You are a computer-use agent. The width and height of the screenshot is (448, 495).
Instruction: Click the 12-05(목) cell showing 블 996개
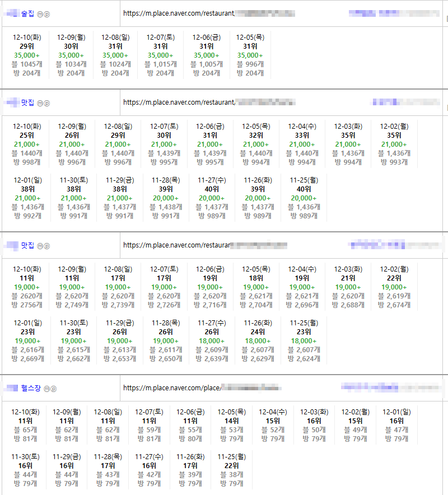(250, 55)
